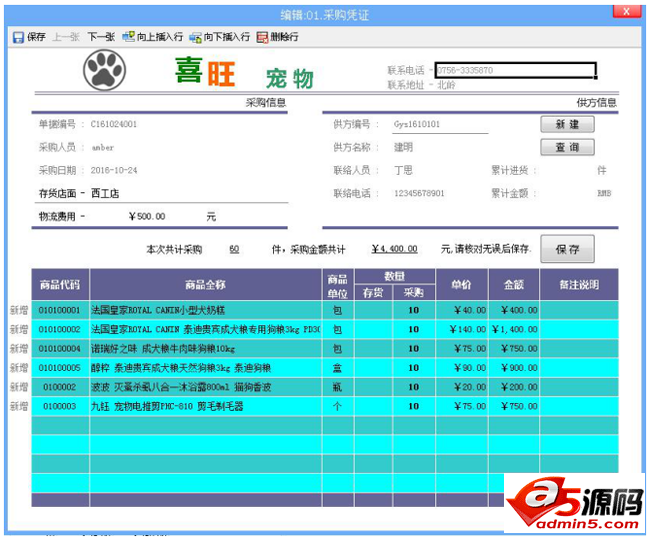
Task: Select product code 010100002
Action: 59,329
